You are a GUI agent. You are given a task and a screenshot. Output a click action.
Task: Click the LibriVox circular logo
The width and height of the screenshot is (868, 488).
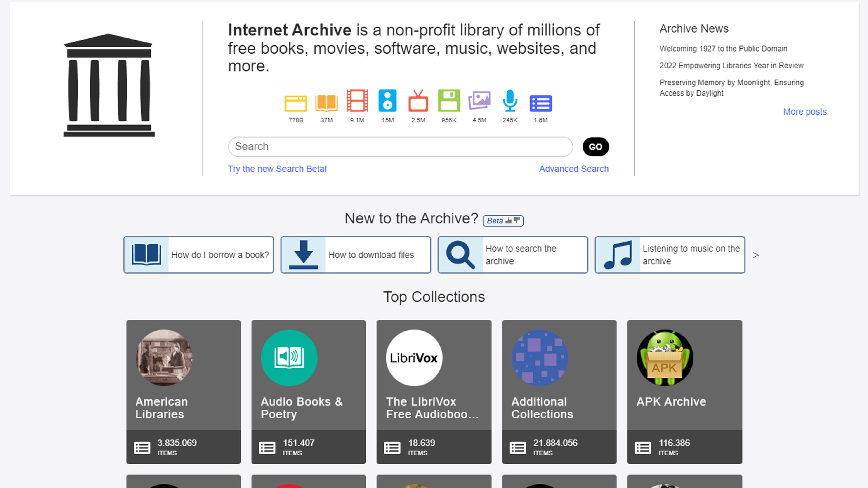pyautogui.click(x=414, y=358)
